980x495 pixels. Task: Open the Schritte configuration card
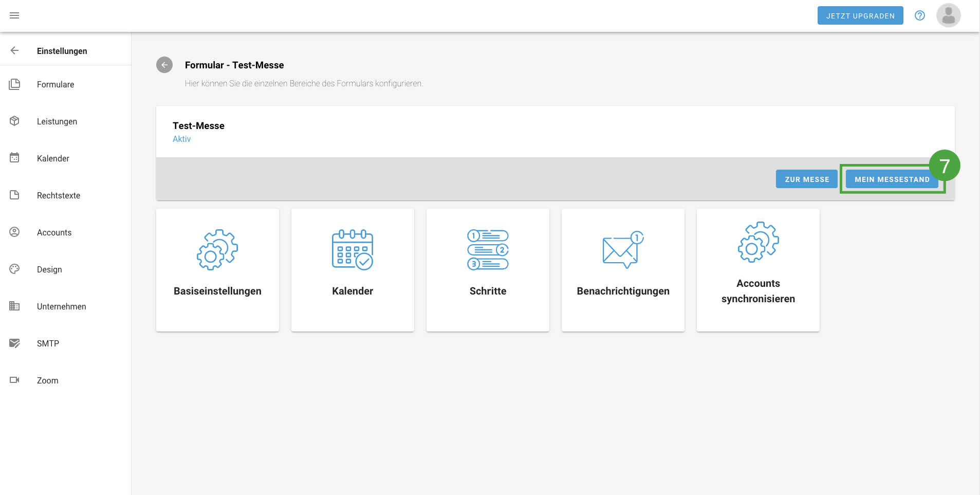pos(488,270)
